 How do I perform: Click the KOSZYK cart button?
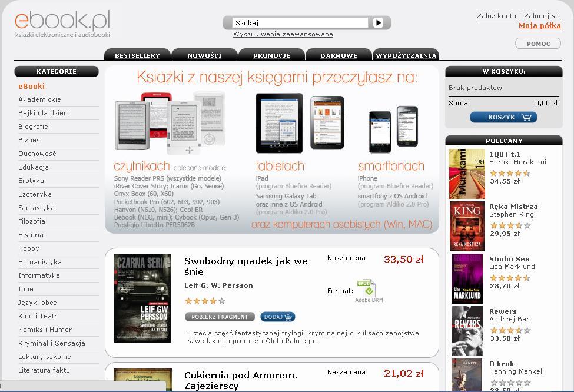[503, 117]
